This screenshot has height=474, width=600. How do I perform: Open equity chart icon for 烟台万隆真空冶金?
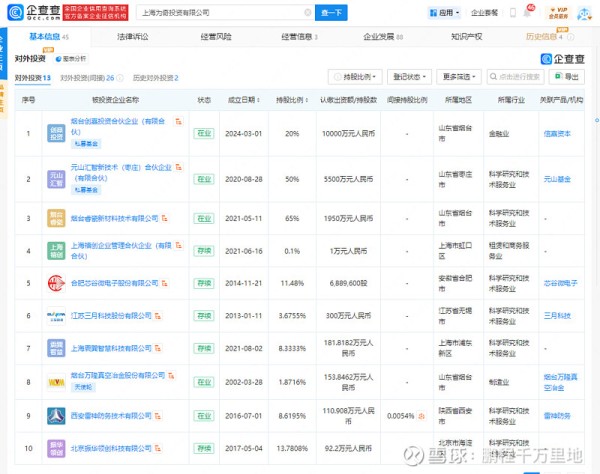pyautogui.click(x=171, y=376)
